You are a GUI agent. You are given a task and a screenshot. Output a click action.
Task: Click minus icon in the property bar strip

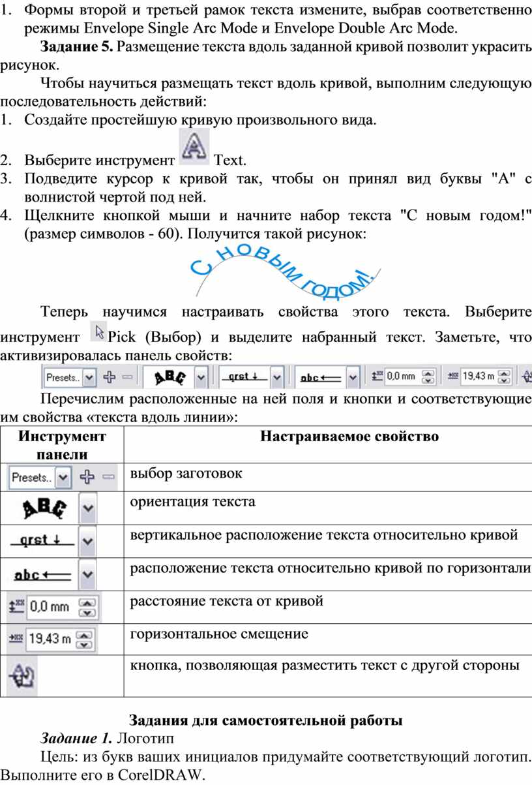[x=126, y=377]
